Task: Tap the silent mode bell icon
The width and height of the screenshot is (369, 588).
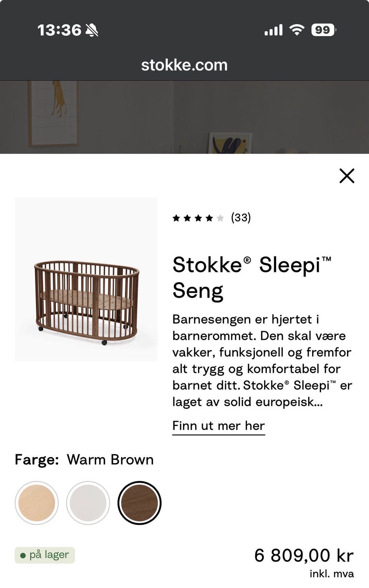Action: [91, 30]
